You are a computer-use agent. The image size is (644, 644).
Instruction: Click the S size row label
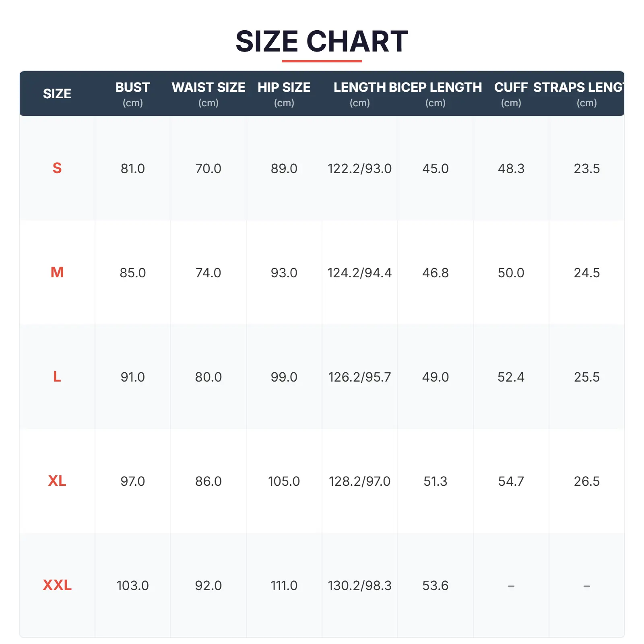click(x=57, y=168)
